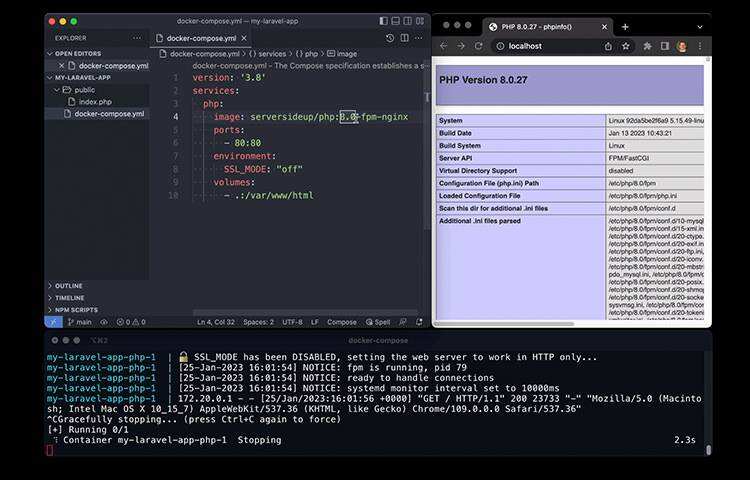Click the VS Code notifications bell

coord(420,322)
